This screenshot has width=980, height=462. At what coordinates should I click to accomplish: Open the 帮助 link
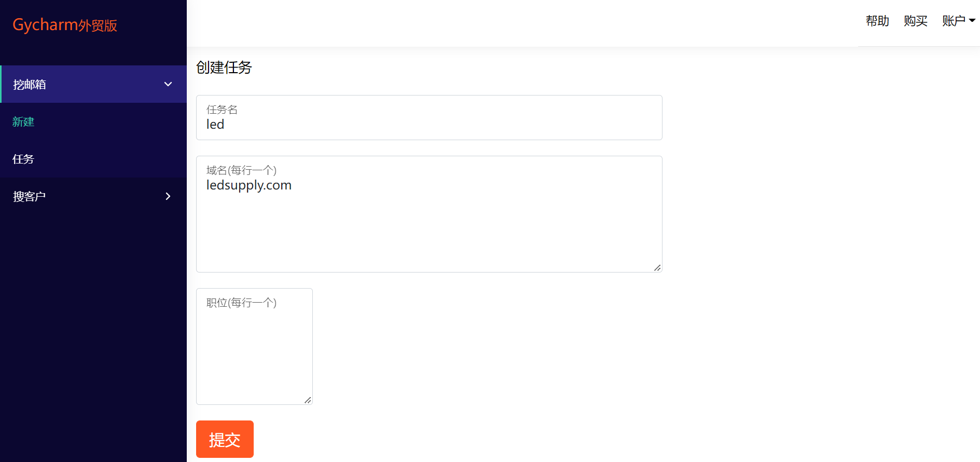(x=877, y=21)
